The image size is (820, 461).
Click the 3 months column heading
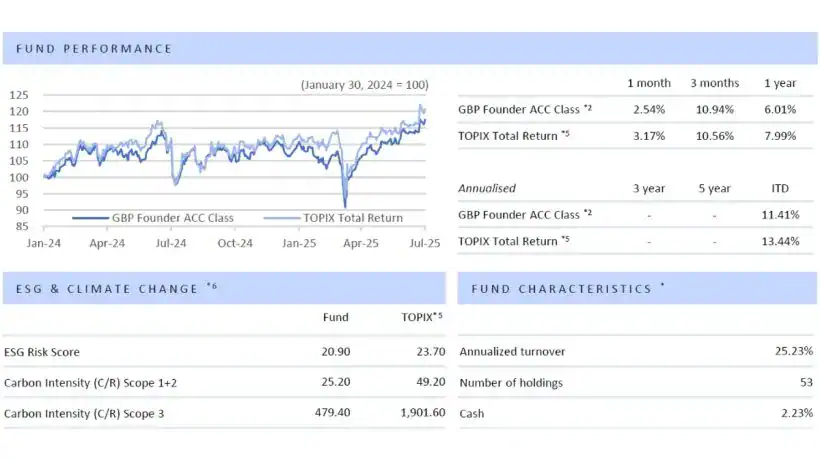tap(714, 82)
